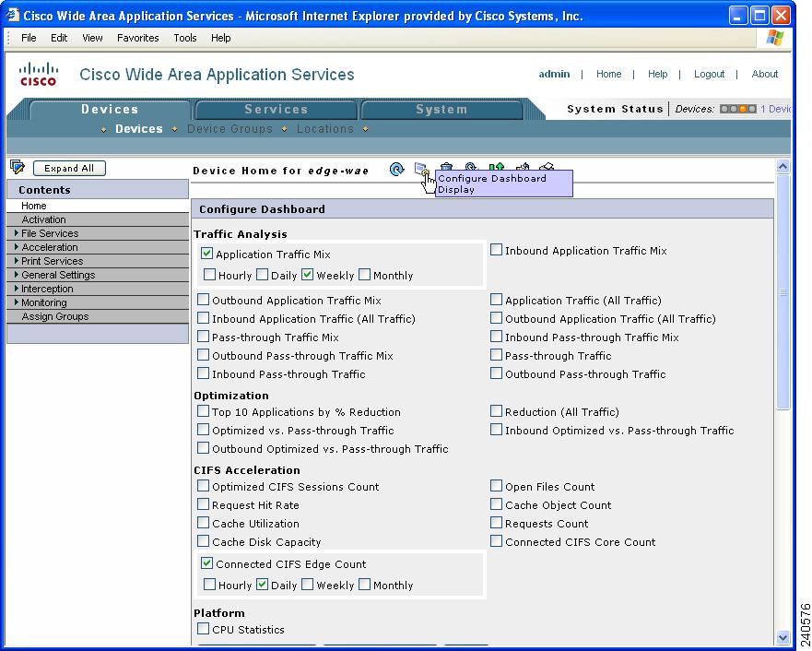Select Activation in Contents
The width and height of the screenshot is (812, 651).
point(98,219)
